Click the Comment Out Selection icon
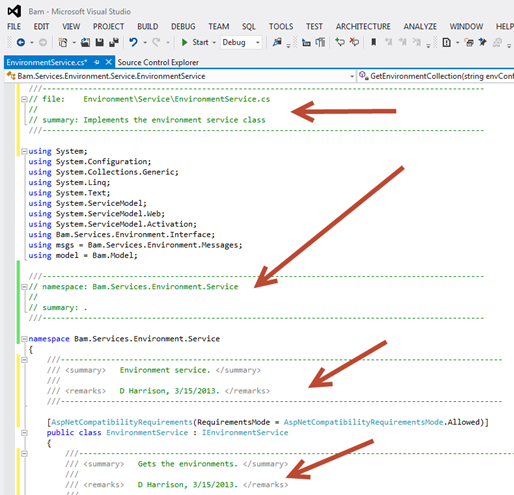 (340, 42)
